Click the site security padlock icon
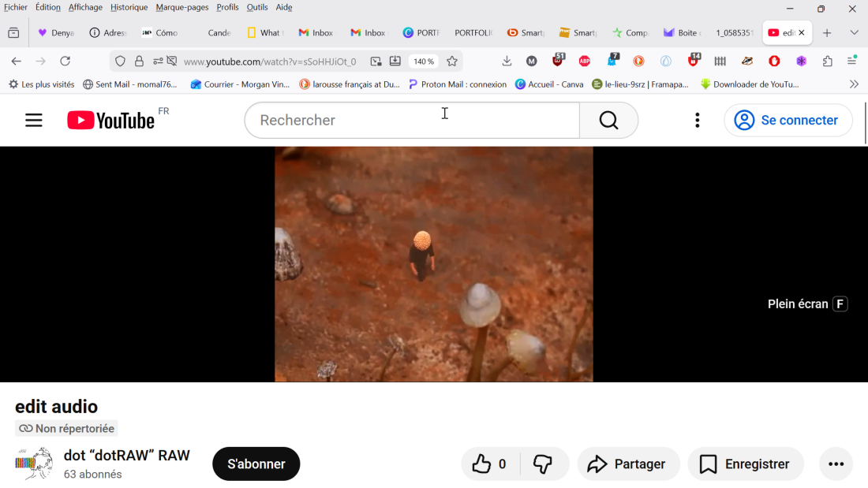 [139, 61]
